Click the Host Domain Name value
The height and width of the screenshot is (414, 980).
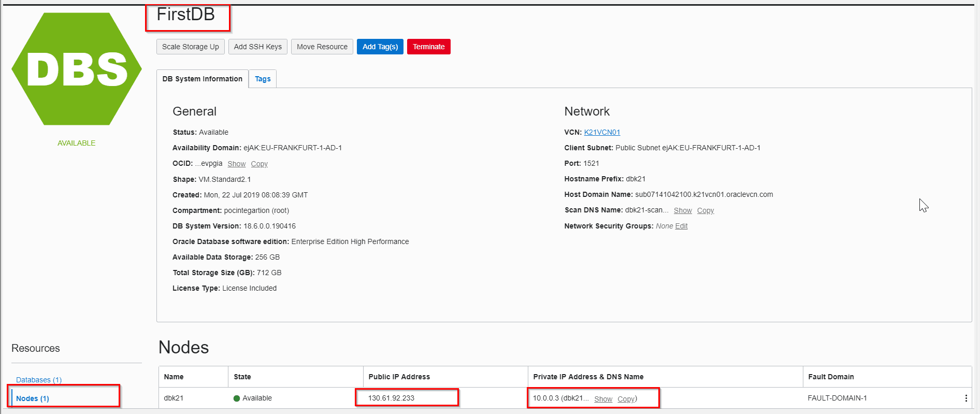[x=704, y=194]
